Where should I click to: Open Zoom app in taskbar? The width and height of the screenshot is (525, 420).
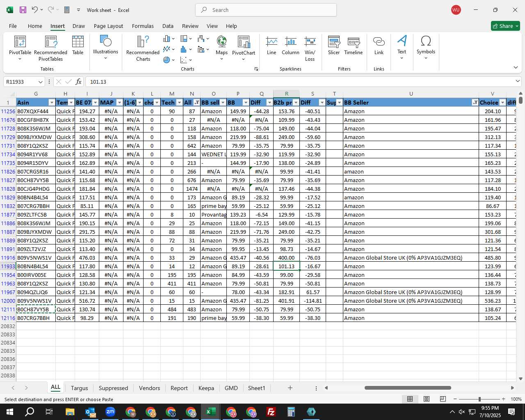[110, 412]
